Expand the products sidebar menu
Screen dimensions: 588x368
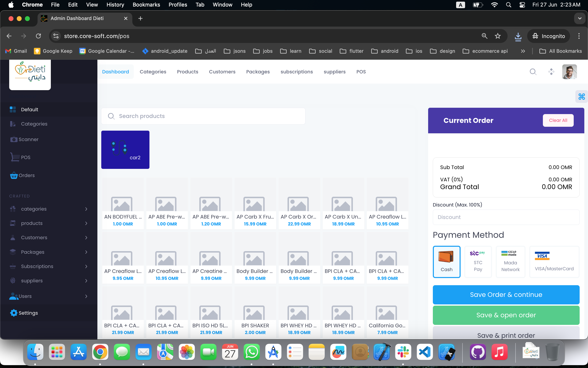(x=49, y=223)
